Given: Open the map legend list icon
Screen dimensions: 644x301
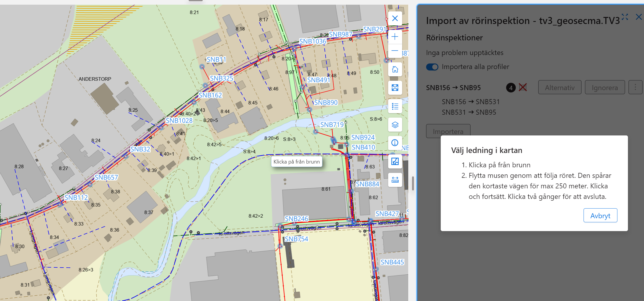Looking at the screenshot, I should click(x=395, y=106).
